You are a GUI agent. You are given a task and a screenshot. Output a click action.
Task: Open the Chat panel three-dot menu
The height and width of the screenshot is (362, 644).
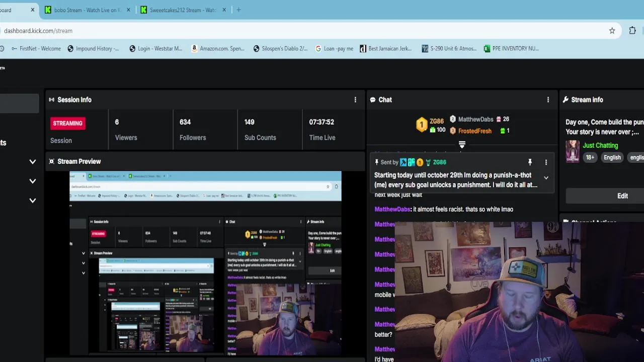pyautogui.click(x=548, y=100)
